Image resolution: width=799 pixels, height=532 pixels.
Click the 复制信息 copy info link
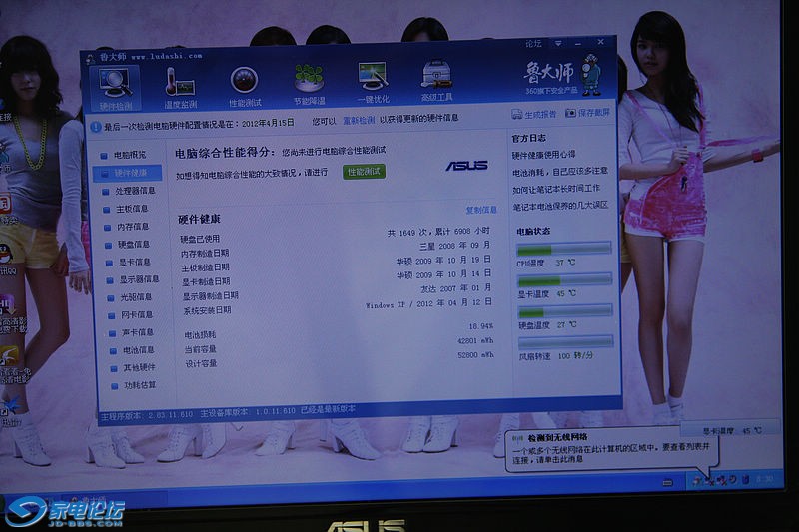point(480,211)
